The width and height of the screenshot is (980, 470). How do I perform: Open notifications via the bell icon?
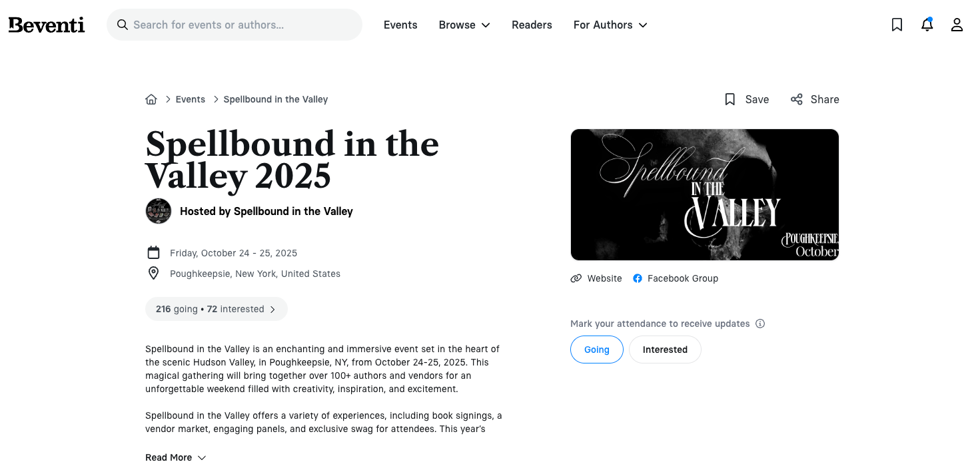(x=927, y=25)
